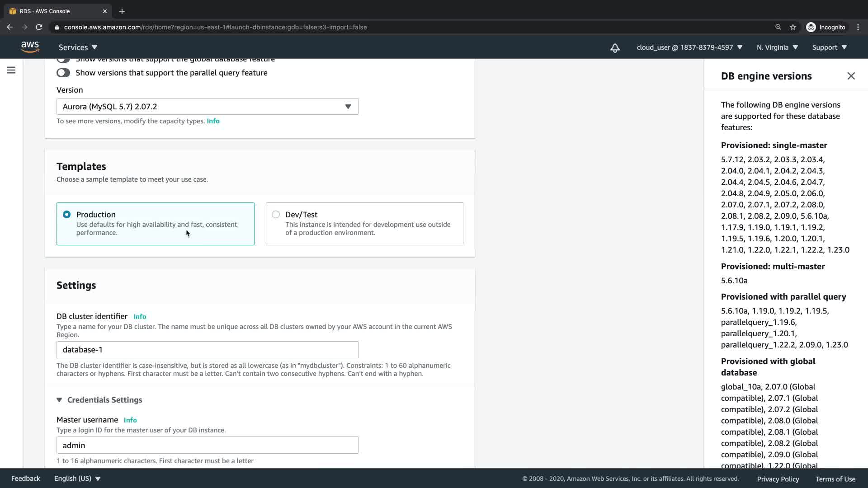
Task: Select the Dev/Test template option
Action: pyautogui.click(x=276, y=215)
